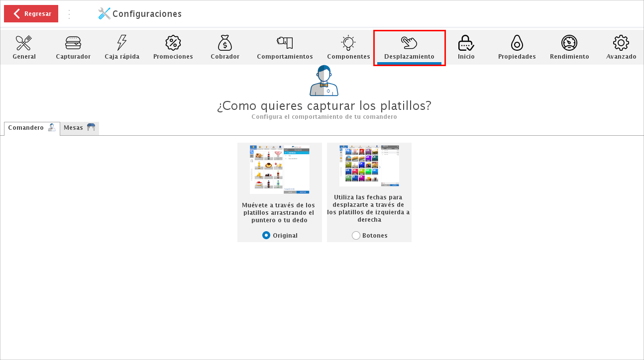Open the General settings section
Viewport: 644px width, 360px height.
coord(24,46)
